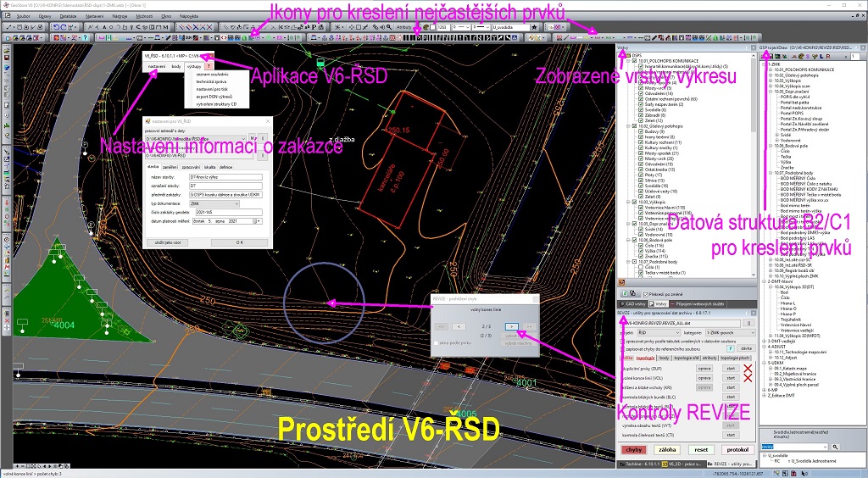Toggle the Ploty (17) layer checkbox
868x478 pixels.
pos(641,175)
